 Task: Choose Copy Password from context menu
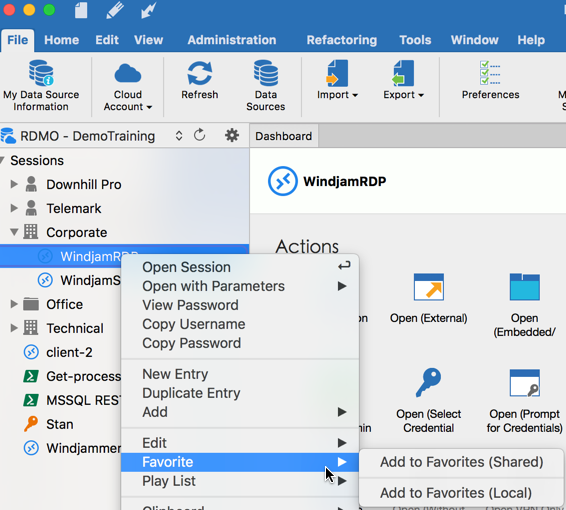click(x=240, y=343)
